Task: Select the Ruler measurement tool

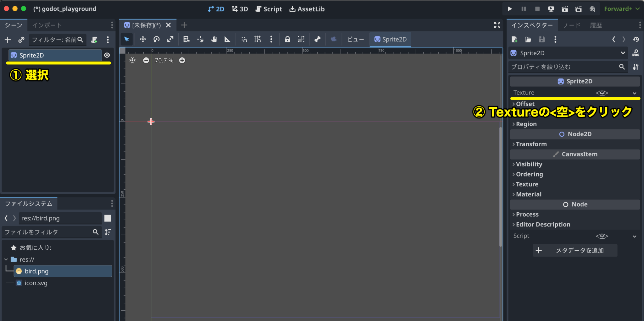Action: [x=227, y=39]
